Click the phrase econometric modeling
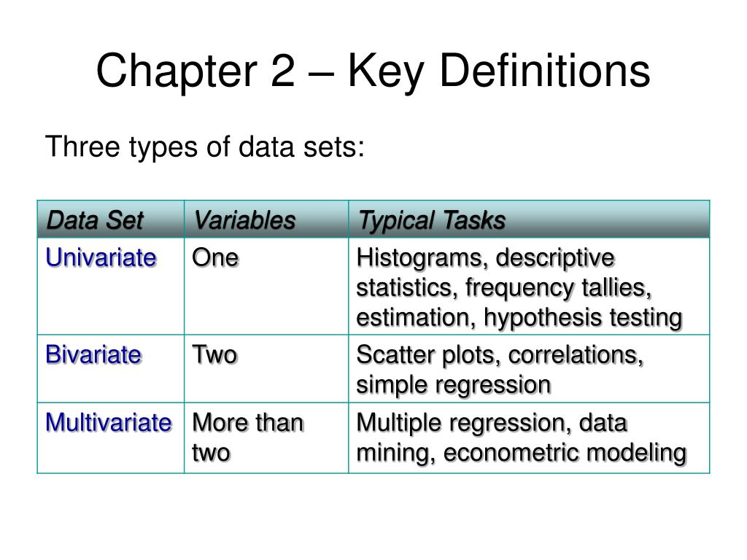The height and width of the screenshot is (560, 747). (x=565, y=452)
